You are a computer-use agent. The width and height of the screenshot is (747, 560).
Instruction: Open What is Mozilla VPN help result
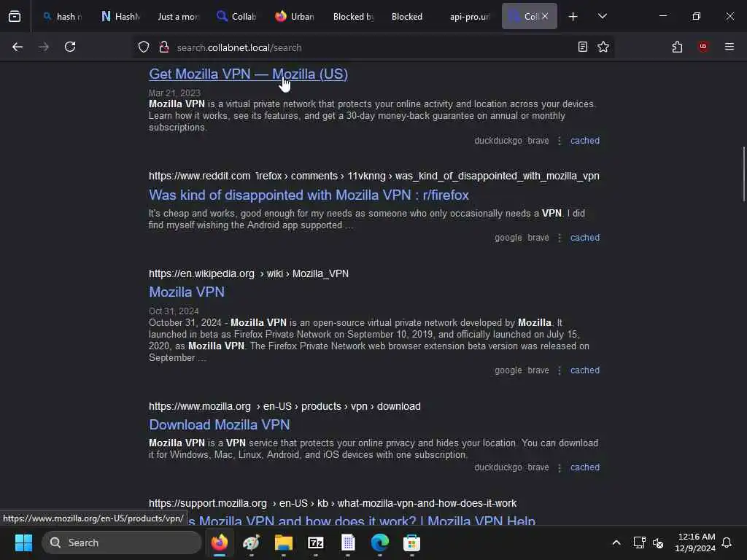360,520
